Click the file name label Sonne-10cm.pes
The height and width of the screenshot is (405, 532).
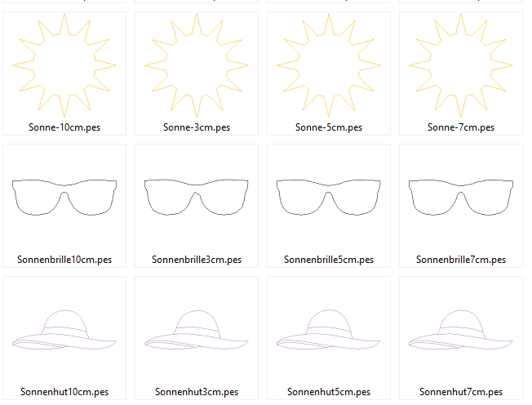(x=64, y=127)
